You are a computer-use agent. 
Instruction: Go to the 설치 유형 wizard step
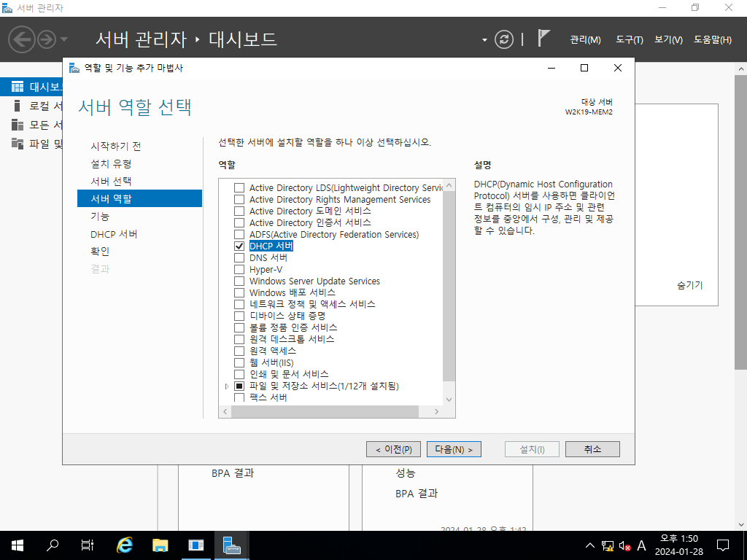pos(111,164)
